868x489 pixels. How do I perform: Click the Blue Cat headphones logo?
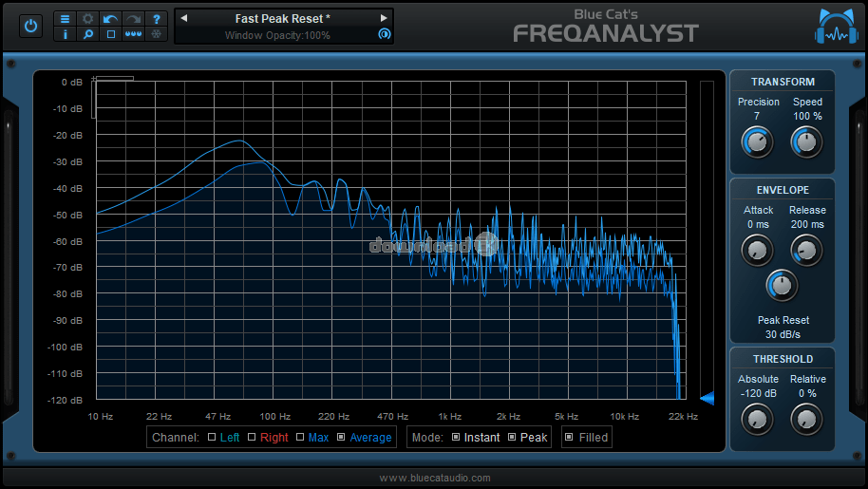(837, 26)
